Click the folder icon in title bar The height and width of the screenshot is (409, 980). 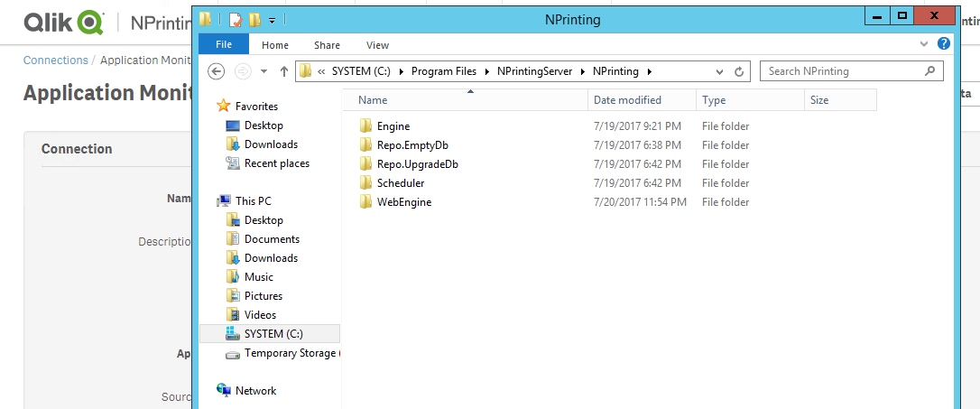point(205,19)
